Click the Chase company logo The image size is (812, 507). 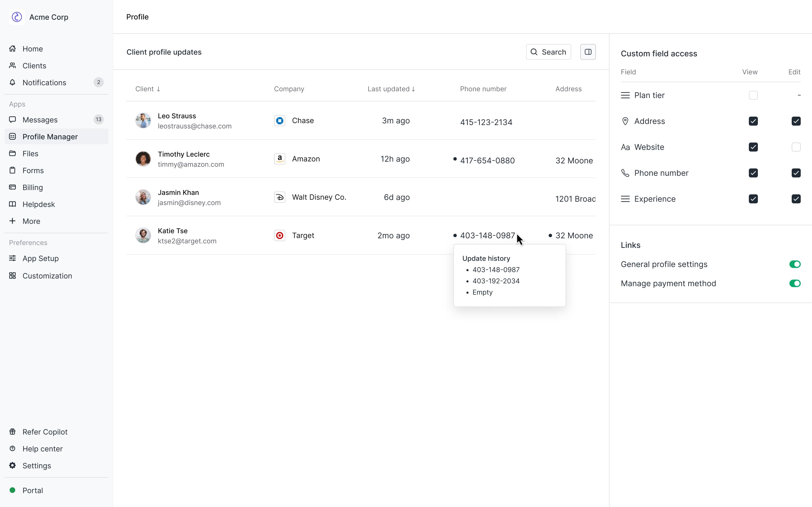(279, 121)
